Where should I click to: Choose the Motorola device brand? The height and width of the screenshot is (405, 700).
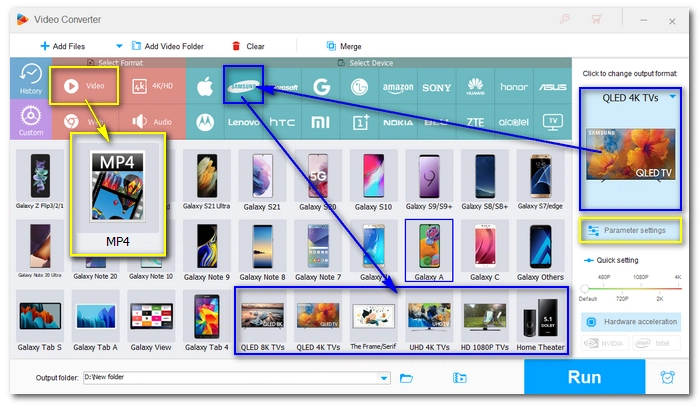coord(205,122)
